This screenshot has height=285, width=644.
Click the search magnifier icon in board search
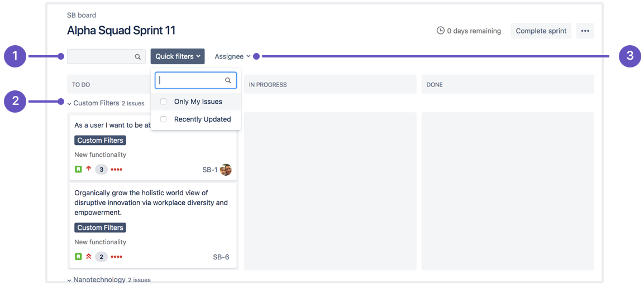(137, 57)
